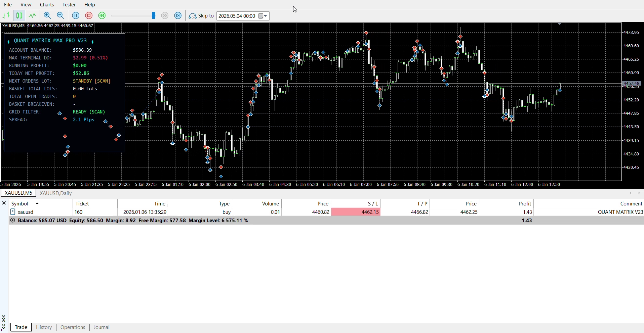The height and width of the screenshot is (333, 644).
Task: Click the ACCOUNT BALANCE $586.39 value
Action: [82, 50]
